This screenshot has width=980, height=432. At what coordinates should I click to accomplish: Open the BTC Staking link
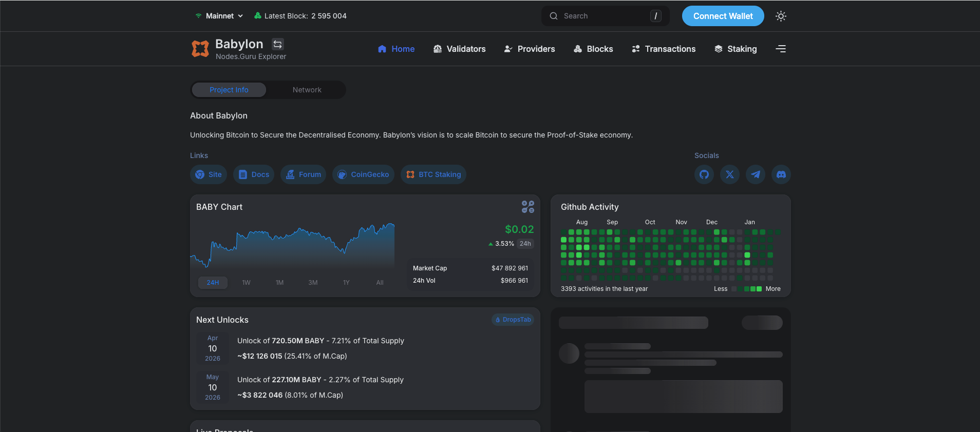coord(434,174)
